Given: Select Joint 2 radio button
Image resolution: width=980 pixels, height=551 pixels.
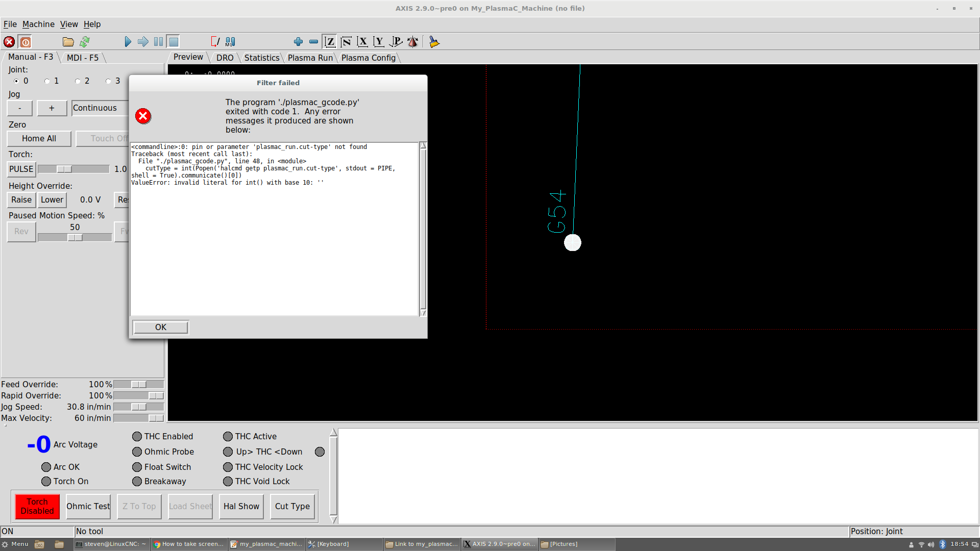Looking at the screenshot, I should pyautogui.click(x=78, y=81).
